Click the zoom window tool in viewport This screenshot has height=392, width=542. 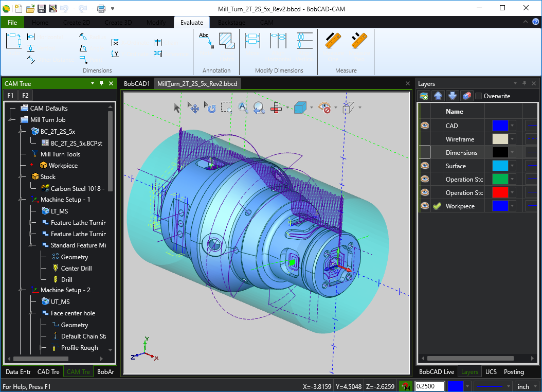(x=226, y=108)
